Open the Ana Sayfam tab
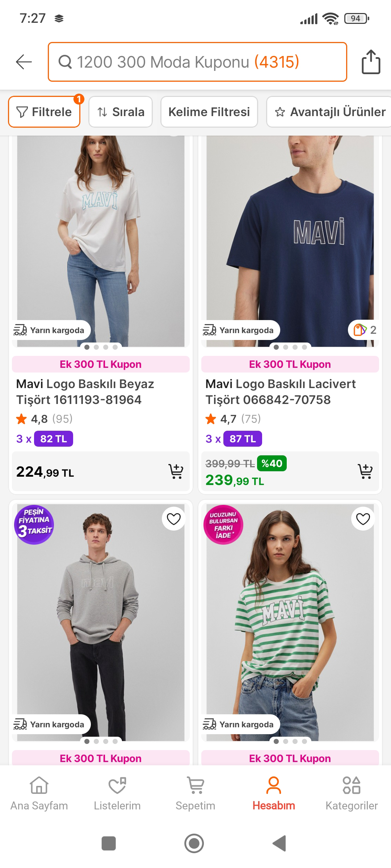The height and width of the screenshot is (868, 391). tap(39, 792)
